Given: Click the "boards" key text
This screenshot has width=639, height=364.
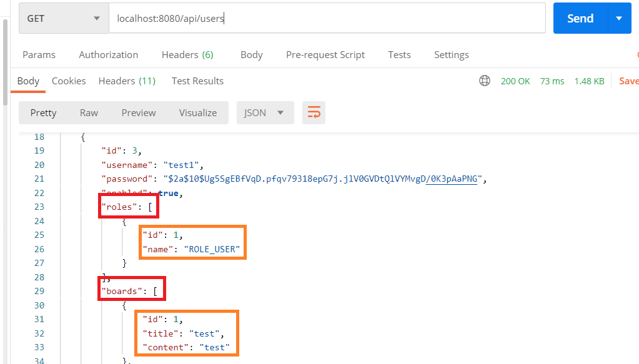Looking at the screenshot, I should coord(121,291).
